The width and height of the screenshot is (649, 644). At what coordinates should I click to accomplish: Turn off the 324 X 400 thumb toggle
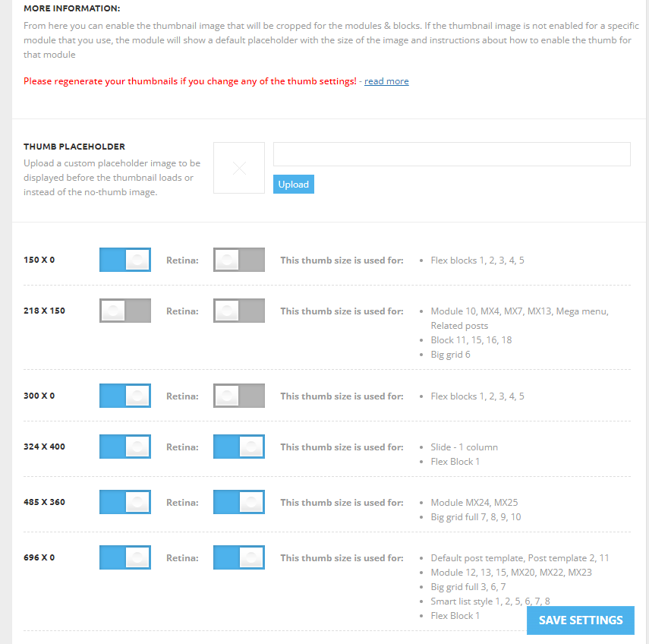[x=125, y=447]
